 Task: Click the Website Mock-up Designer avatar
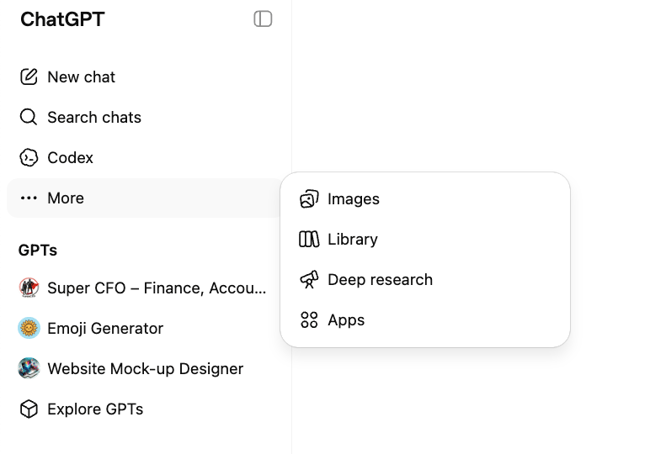pos(29,368)
